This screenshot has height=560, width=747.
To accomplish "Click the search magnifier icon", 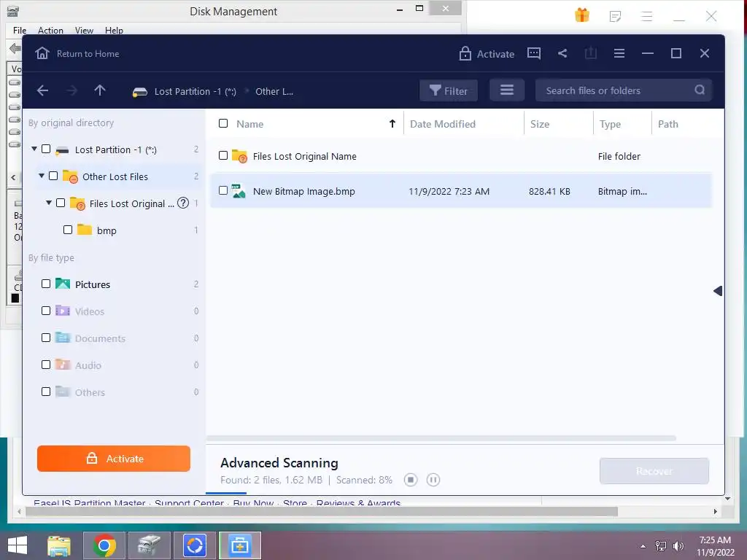I will tap(700, 90).
